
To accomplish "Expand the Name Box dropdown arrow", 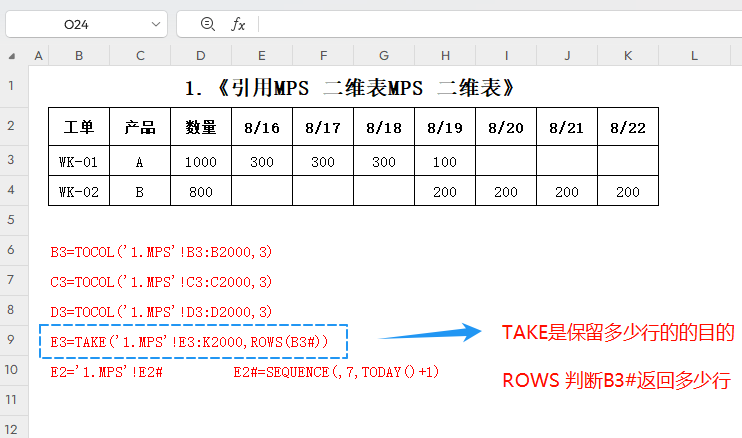I will coord(156,24).
